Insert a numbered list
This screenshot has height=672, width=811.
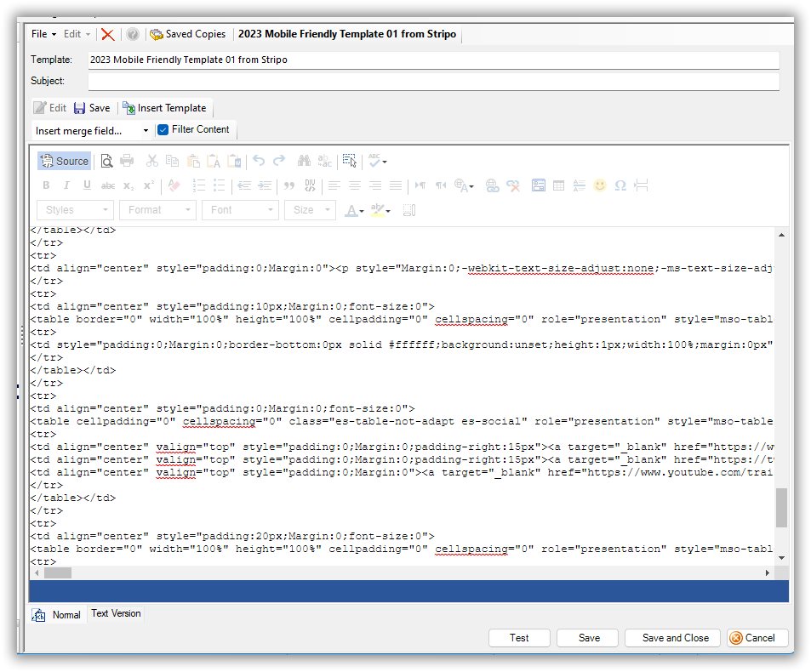[198, 185]
